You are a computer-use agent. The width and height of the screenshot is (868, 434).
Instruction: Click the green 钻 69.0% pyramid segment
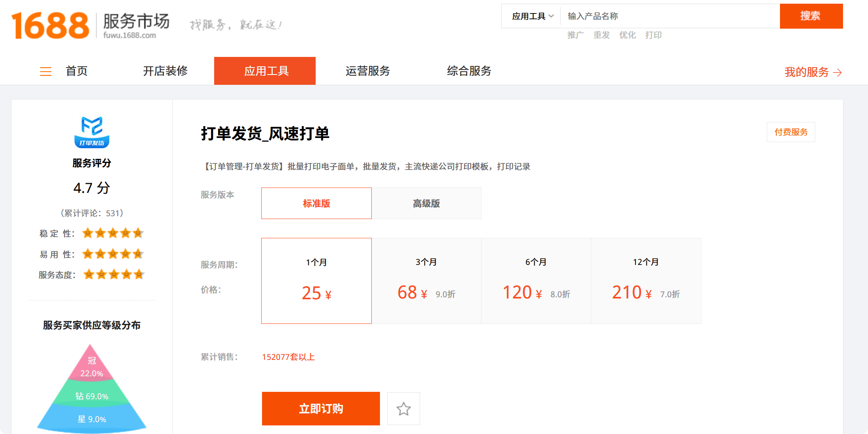click(92, 393)
